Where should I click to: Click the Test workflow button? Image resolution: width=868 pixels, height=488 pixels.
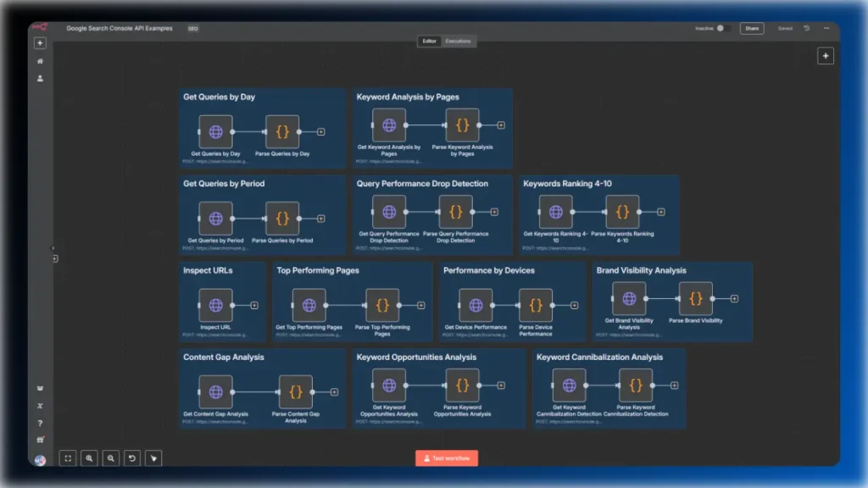pyautogui.click(x=447, y=458)
